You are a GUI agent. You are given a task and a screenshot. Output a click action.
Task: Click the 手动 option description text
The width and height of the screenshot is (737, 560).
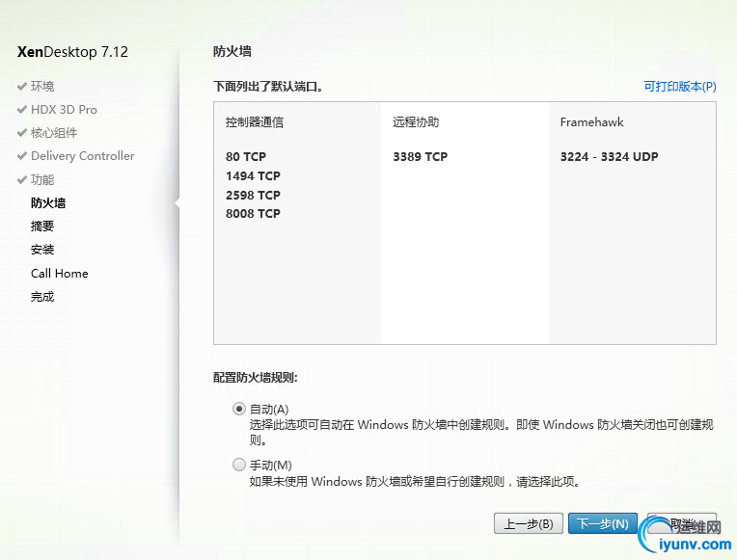[414, 482]
